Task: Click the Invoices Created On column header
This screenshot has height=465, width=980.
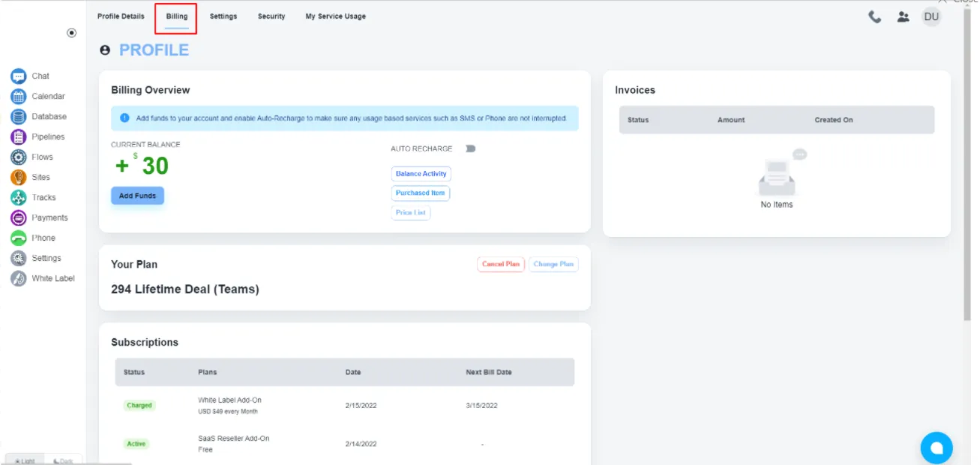Action: coord(834,120)
